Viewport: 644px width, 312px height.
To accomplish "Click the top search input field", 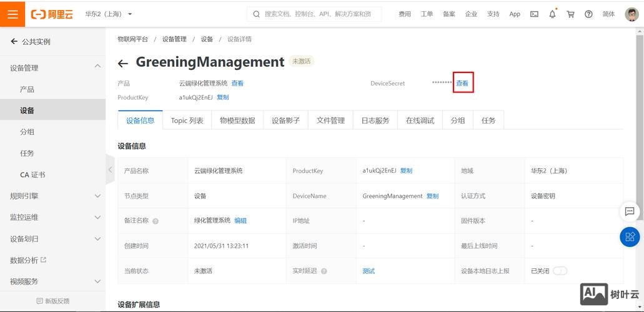I will point(314,14).
